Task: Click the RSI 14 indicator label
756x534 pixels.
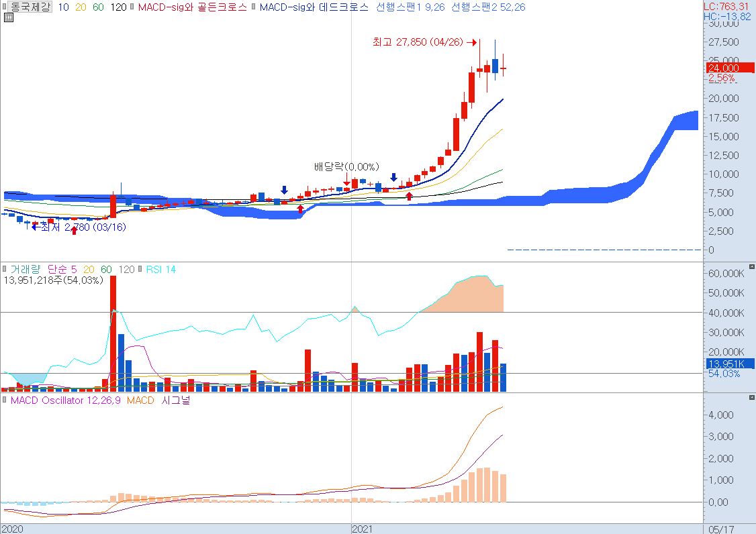Action: pos(161,270)
